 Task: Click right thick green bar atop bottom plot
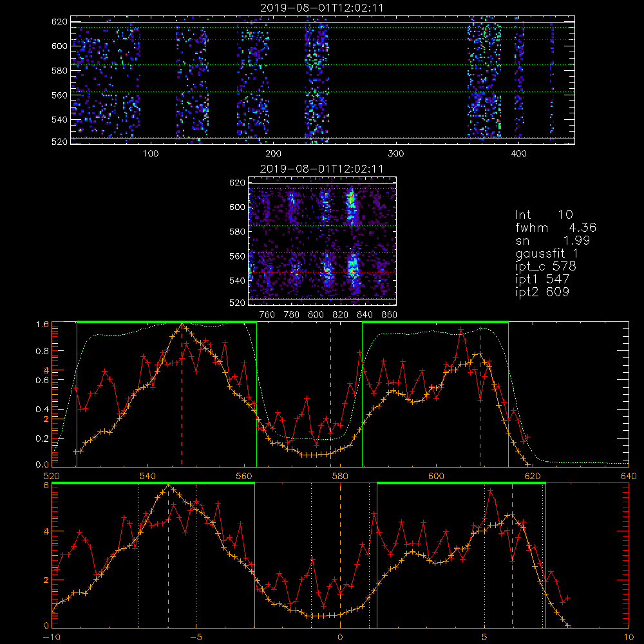click(x=461, y=484)
